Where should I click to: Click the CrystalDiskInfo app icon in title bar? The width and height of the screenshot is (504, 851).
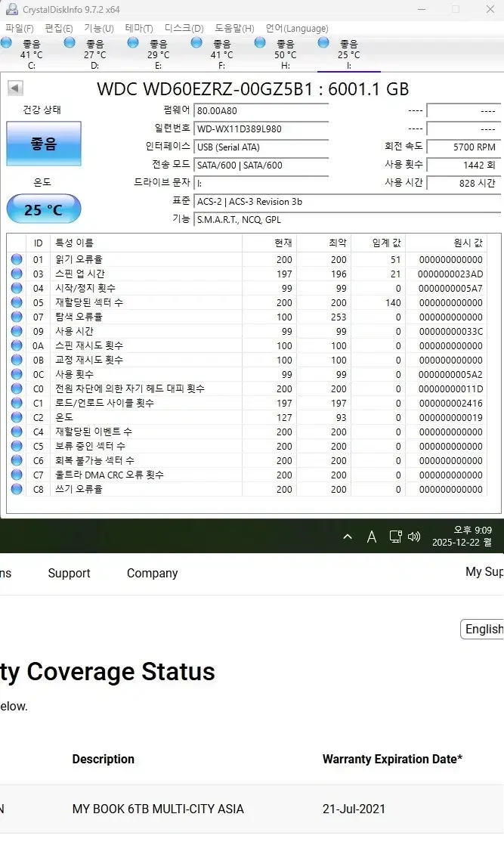[x=11, y=8]
